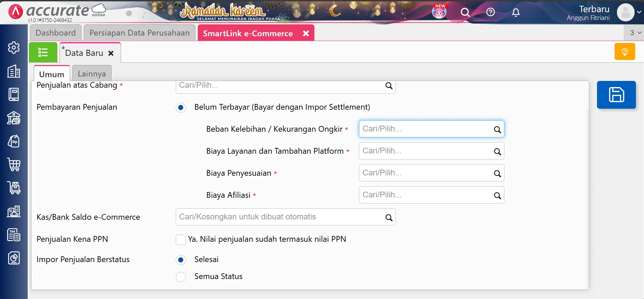Close the Data Baru tab

click(111, 53)
